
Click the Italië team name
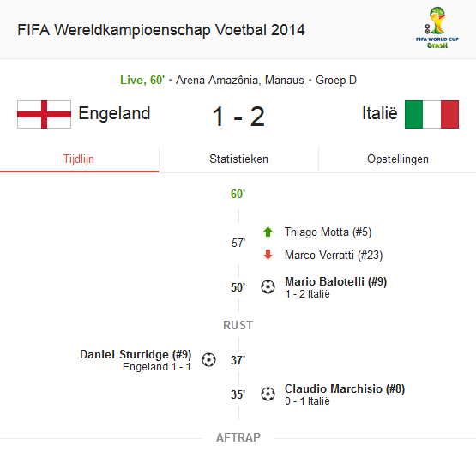click(380, 113)
